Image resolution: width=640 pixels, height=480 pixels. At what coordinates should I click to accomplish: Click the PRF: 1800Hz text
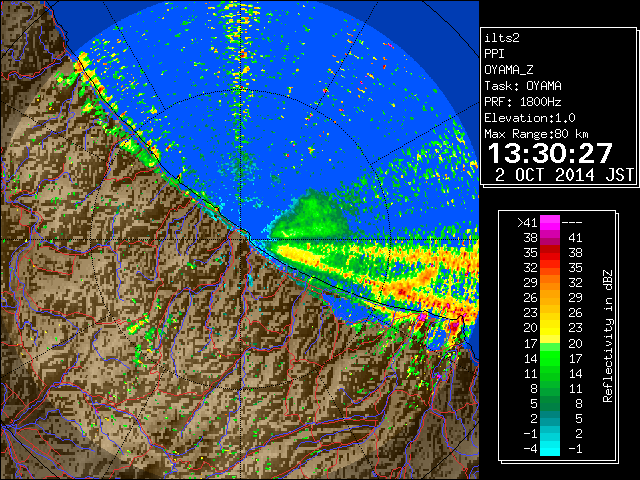[523, 102]
